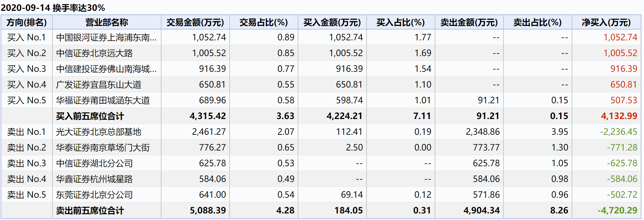Viewport: 644px width, 220px height.
Task: Click the 买入金额(万元) column header
Action: click(x=332, y=22)
